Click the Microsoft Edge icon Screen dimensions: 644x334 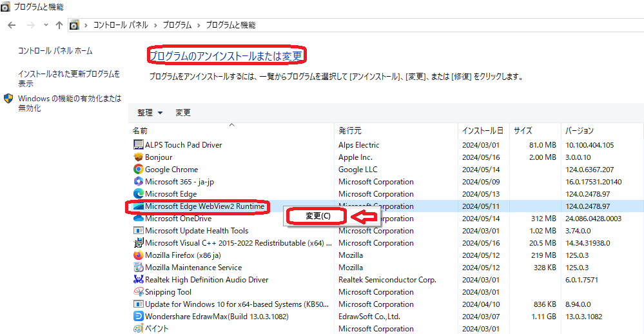tap(139, 193)
